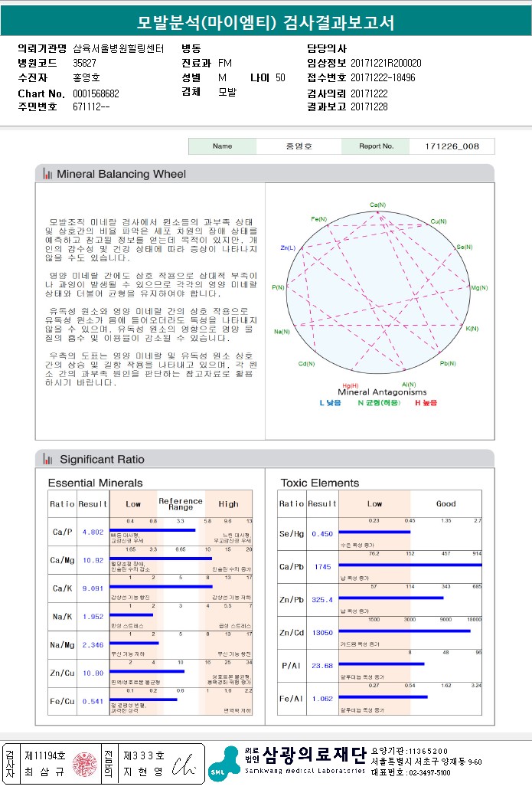This screenshot has width=532, height=793.
Task: Click the Ca/K result 9.091
Action: [93, 588]
